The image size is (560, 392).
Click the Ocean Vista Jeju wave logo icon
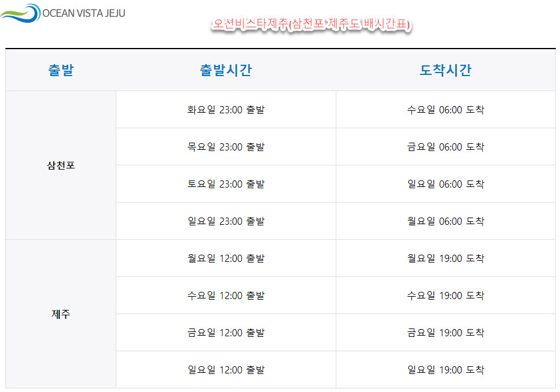coord(20,13)
